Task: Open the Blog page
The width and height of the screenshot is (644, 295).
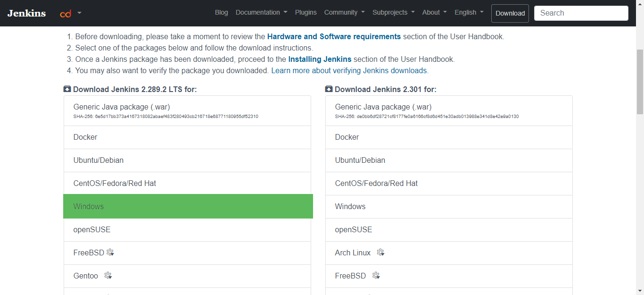Action: point(221,13)
